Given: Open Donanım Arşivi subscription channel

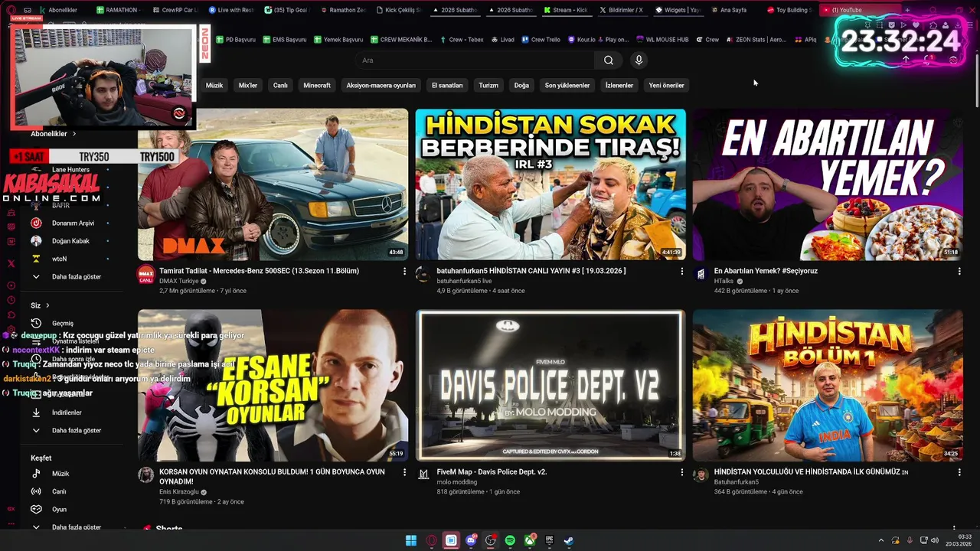Looking at the screenshot, I should point(71,223).
